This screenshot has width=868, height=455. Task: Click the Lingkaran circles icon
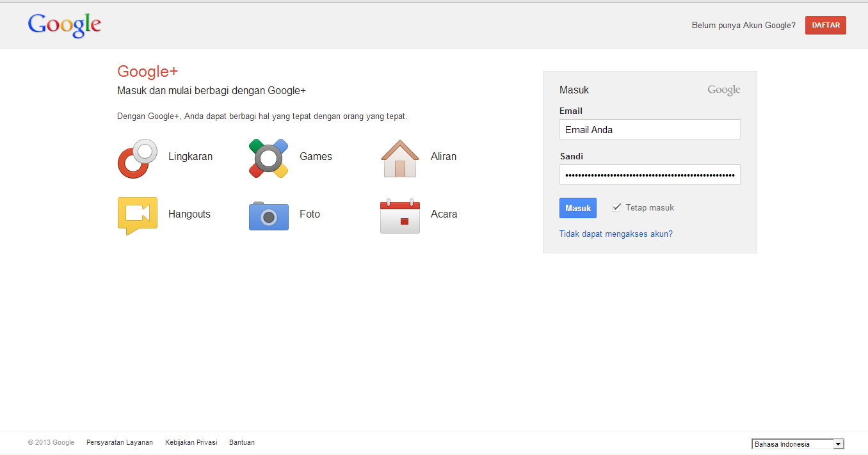click(x=138, y=158)
